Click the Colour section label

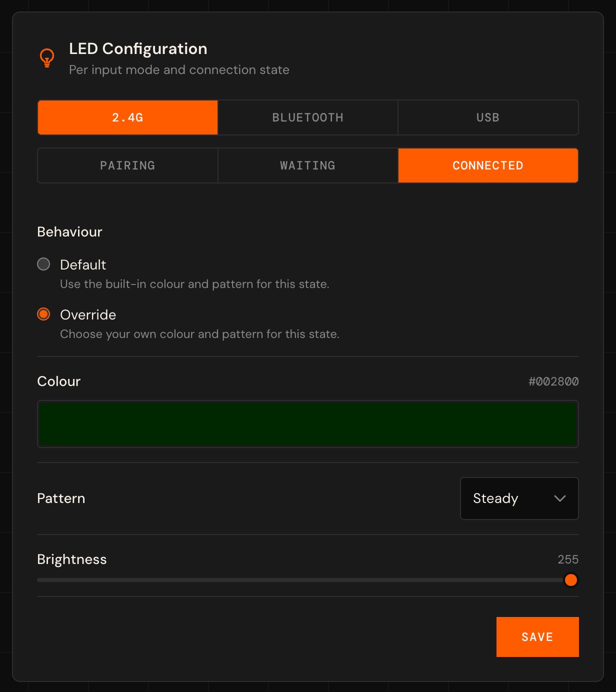pos(59,381)
